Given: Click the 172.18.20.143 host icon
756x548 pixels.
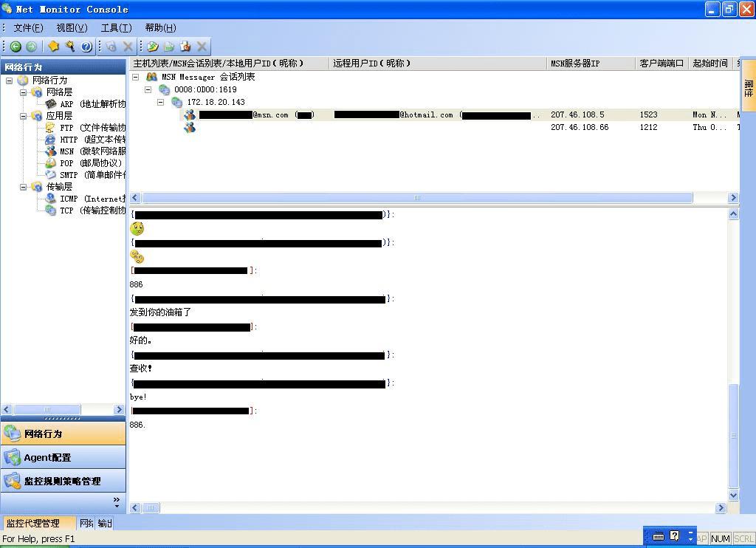Looking at the screenshot, I should 177,102.
